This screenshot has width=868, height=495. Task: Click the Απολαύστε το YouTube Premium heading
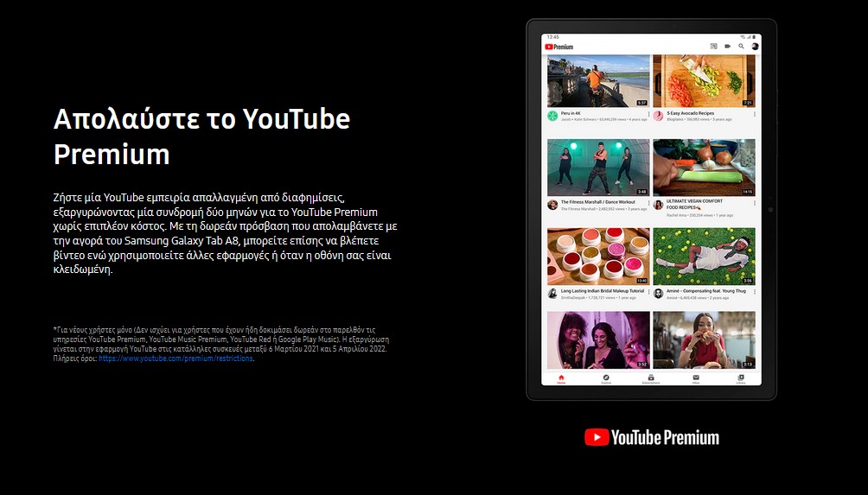click(201, 136)
